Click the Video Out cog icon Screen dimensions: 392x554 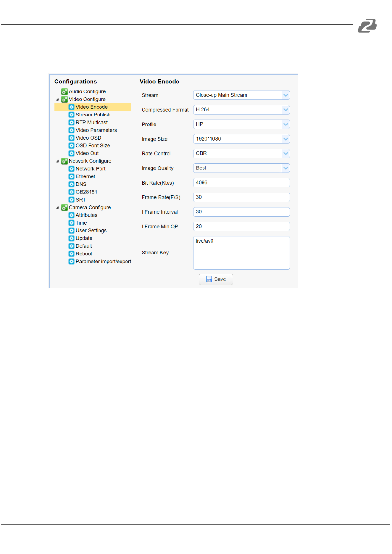point(71,153)
